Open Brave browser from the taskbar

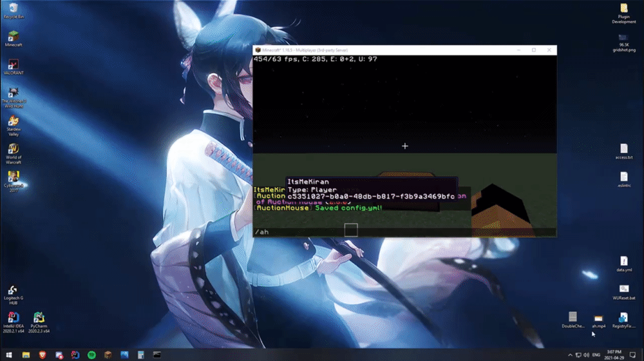click(43, 355)
